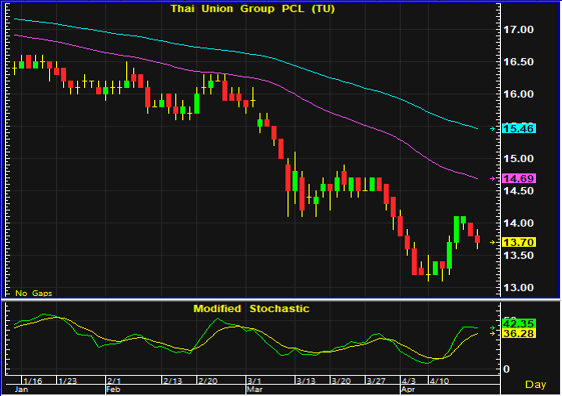The image size is (562, 396).
Task: Click the magenta 14.69 moving average label
Action: tap(519, 178)
